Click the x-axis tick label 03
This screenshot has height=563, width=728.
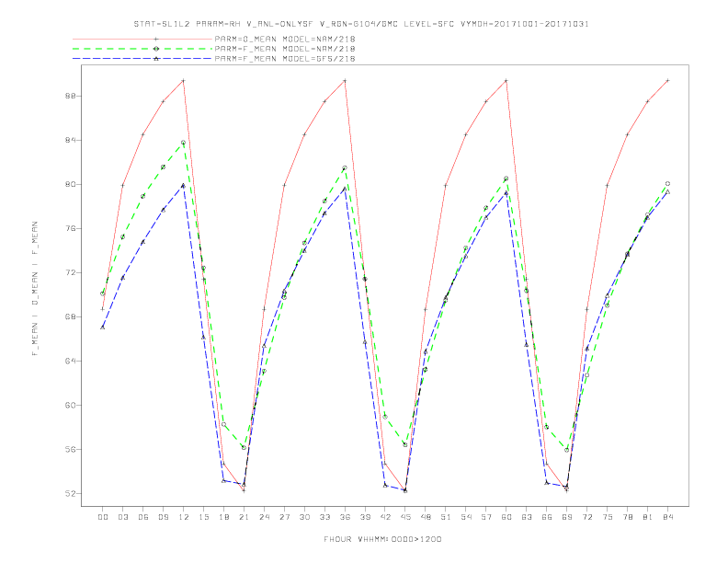(122, 517)
